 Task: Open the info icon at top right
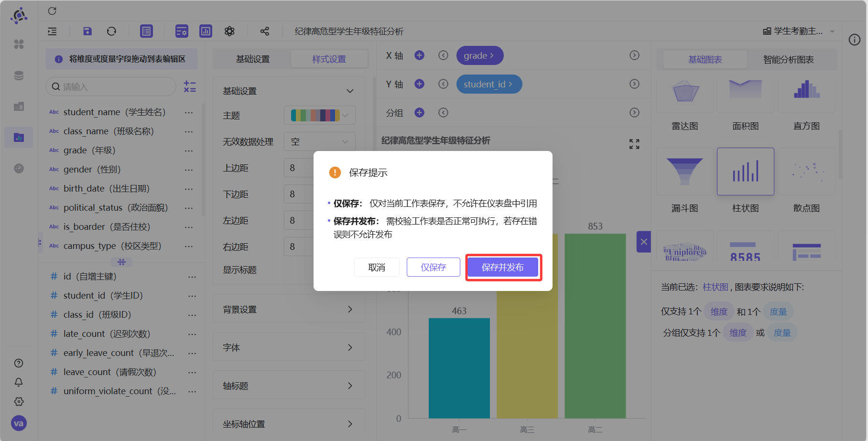[854, 40]
